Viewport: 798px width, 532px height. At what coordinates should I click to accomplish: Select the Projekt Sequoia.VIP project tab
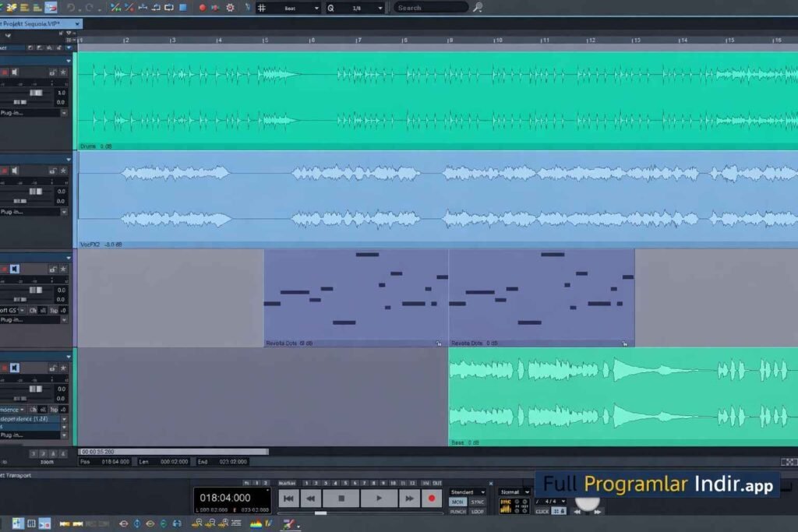coord(35,23)
